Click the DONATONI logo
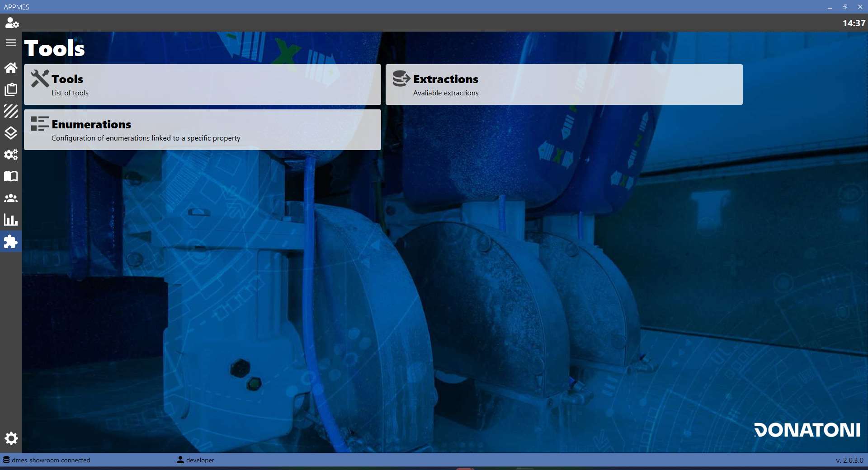The height and width of the screenshot is (470, 868). point(807,430)
